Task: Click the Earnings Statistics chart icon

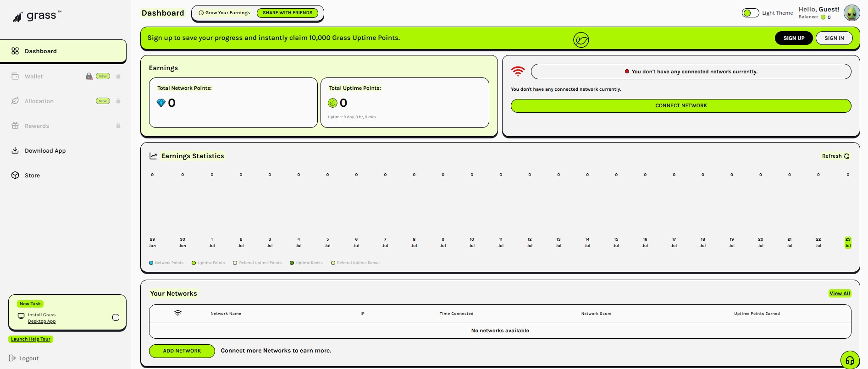Action: 153,156
